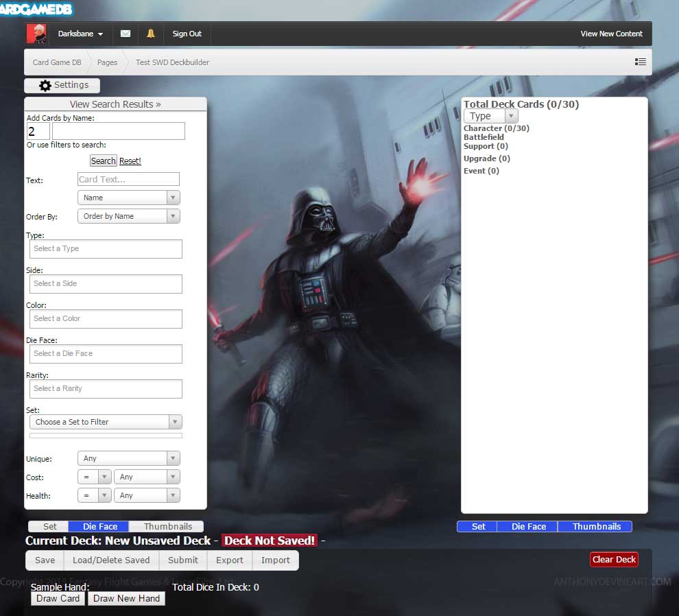Click the Support (0) deck section
The height and width of the screenshot is (616, 679).
click(x=486, y=146)
